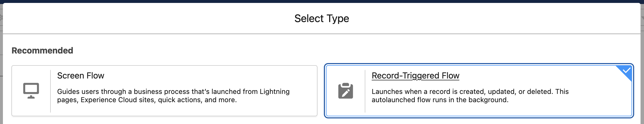Click the Screen Flow description text
Screen dimensions: 644x124
click(x=173, y=96)
